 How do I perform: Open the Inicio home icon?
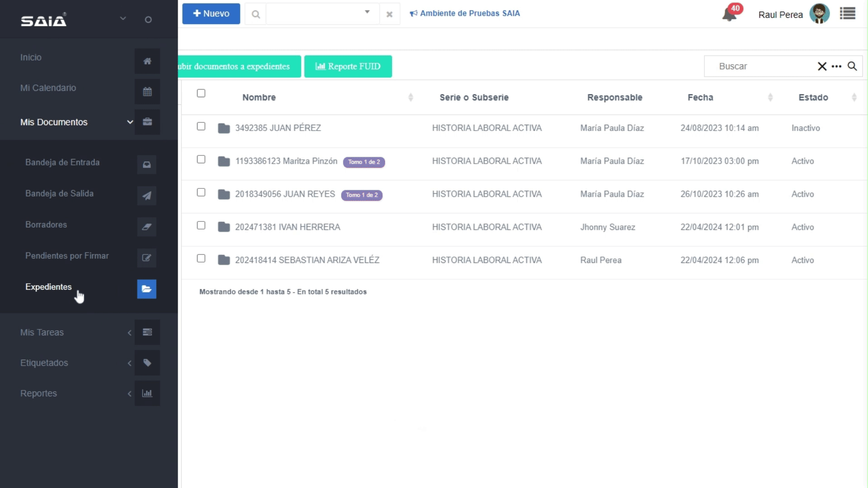[147, 61]
